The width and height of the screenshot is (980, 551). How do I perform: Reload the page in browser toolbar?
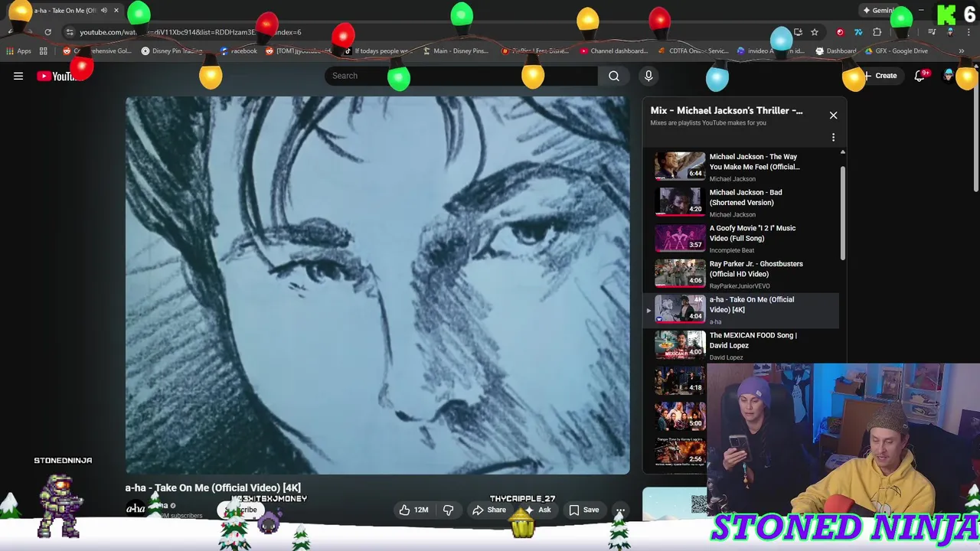[x=47, y=32]
